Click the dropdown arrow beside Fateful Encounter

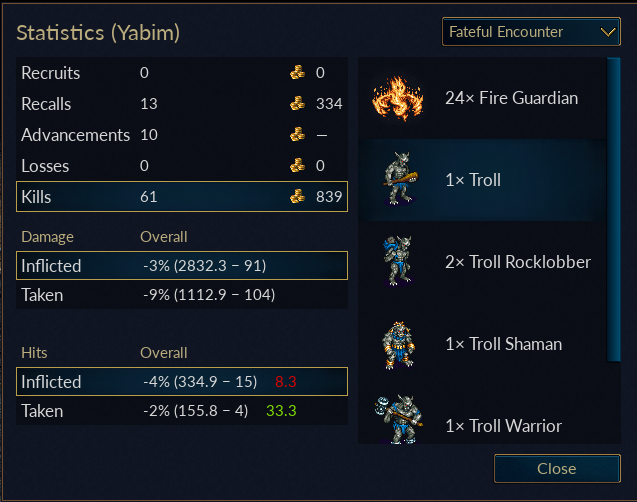click(608, 32)
